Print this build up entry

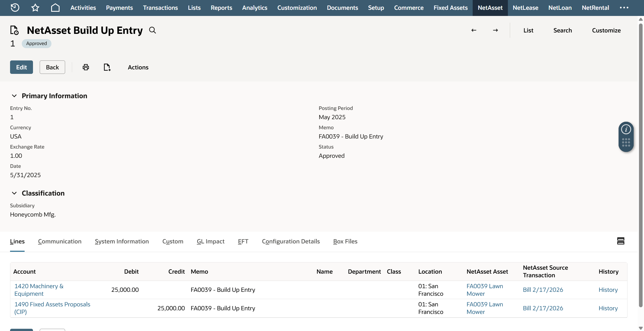pos(86,67)
